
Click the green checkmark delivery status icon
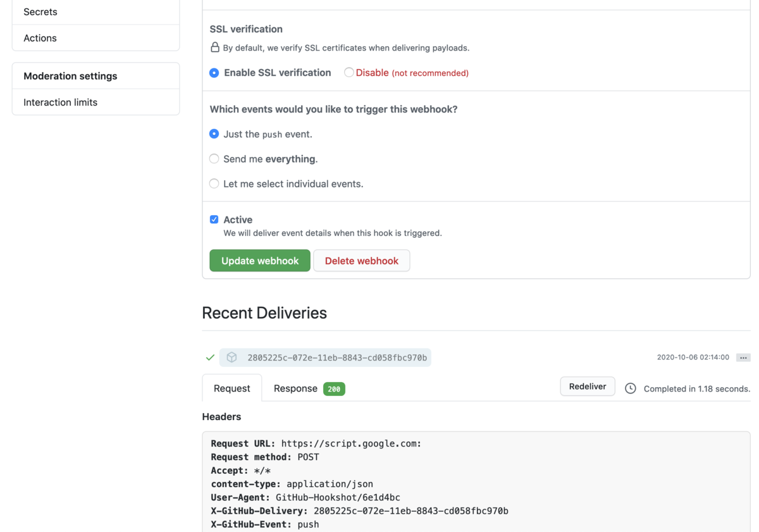210,357
